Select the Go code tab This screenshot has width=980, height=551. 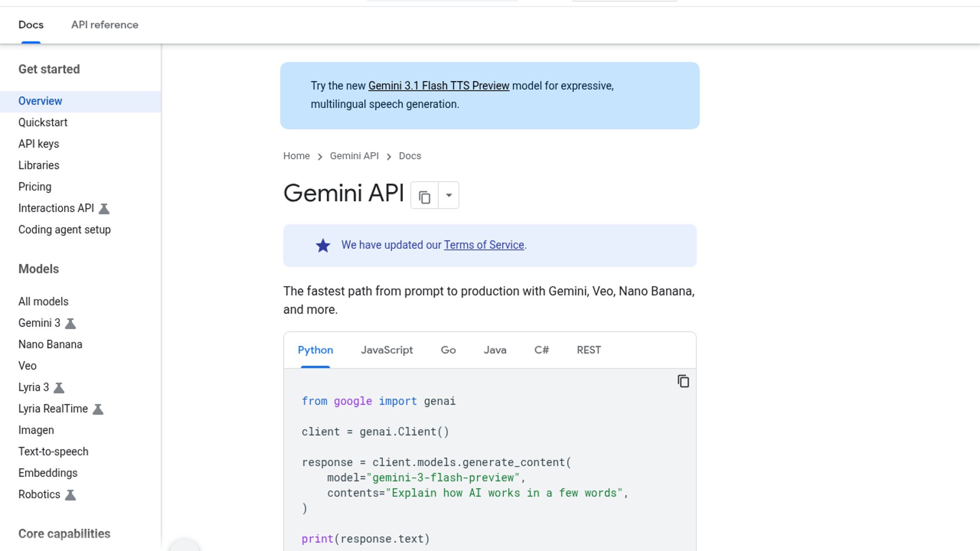coord(448,350)
